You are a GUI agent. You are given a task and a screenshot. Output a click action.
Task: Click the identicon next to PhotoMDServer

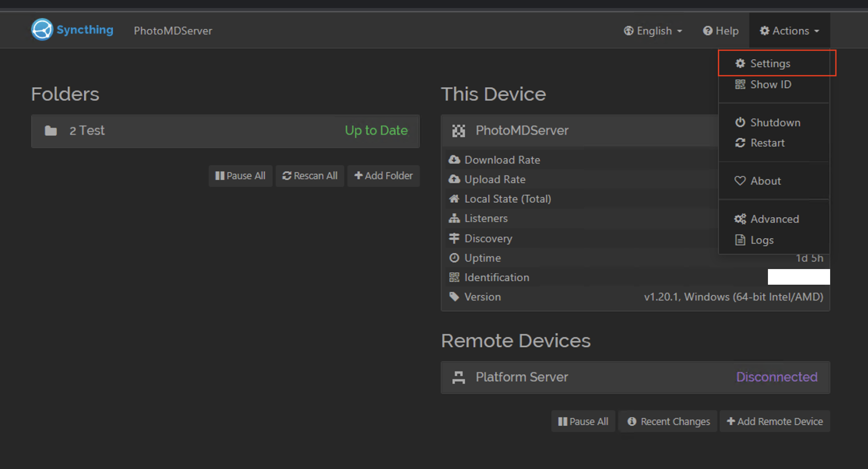click(458, 131)
